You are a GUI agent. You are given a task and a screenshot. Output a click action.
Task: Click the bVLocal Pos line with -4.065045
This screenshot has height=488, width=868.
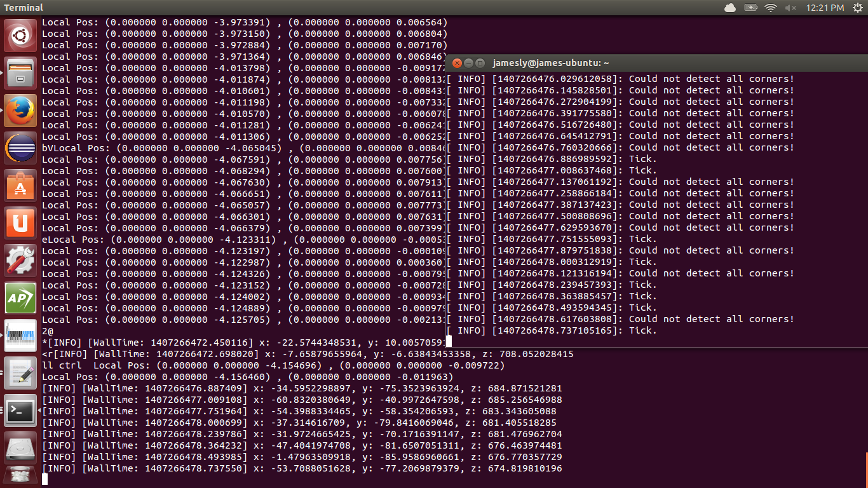(243, 147)
